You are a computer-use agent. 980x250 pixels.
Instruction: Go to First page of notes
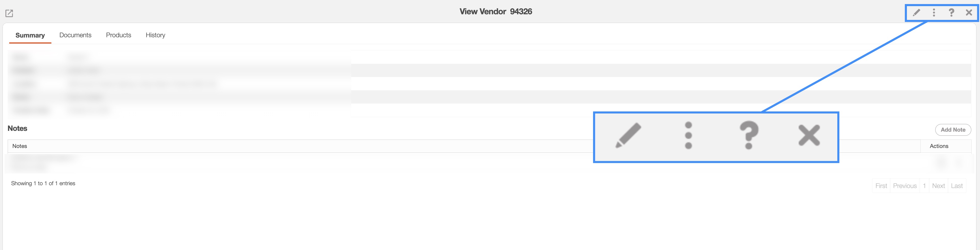tap(881, 186)
